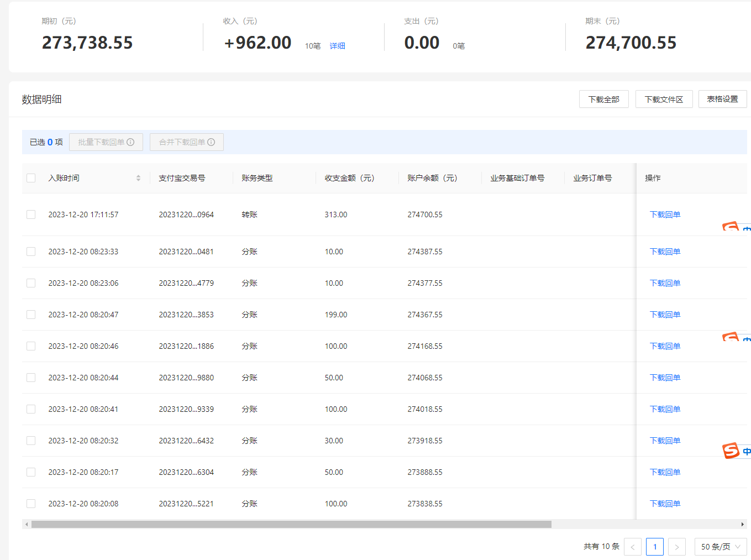The width and height of the screenshot is (751, 560).
Task: Select the amount 313.00 cell
Action: tap(336, 214)
